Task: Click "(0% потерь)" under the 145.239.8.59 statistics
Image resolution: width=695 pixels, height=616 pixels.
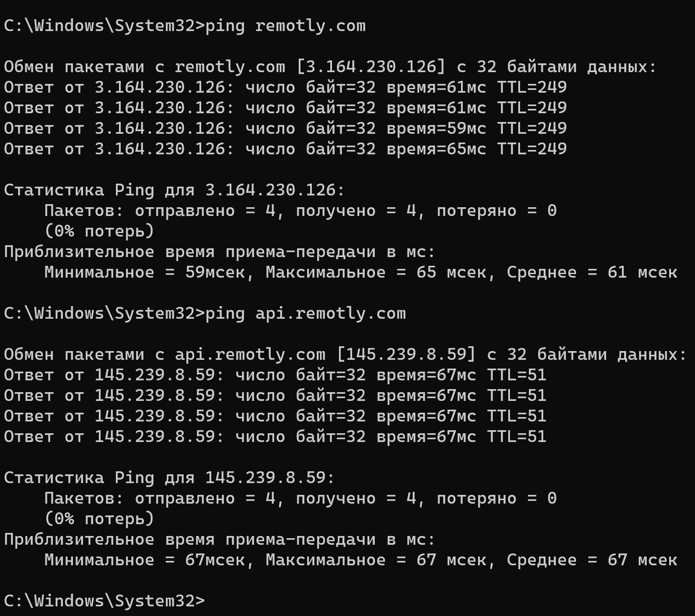Action: click(99, 519)
